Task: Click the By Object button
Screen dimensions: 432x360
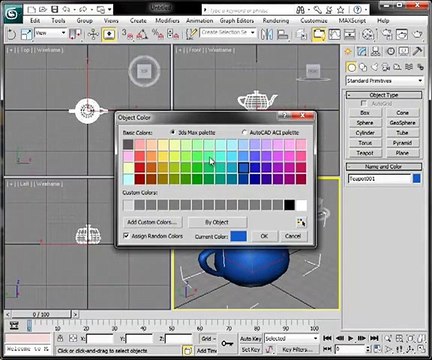Action: [x=217, y=222]
